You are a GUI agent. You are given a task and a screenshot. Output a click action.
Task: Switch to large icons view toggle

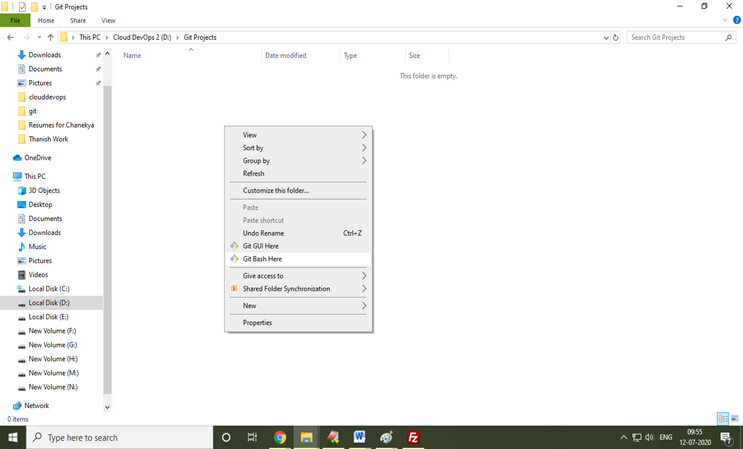click(735, 419)
